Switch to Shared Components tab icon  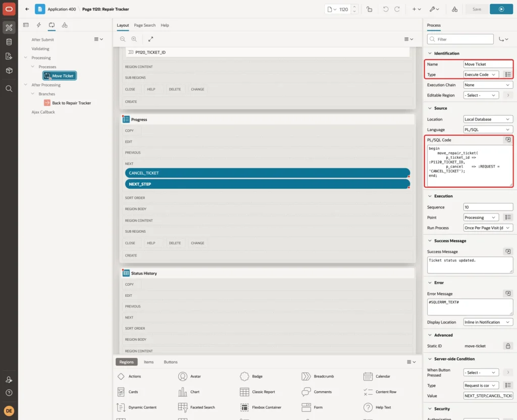click(65, 25)
